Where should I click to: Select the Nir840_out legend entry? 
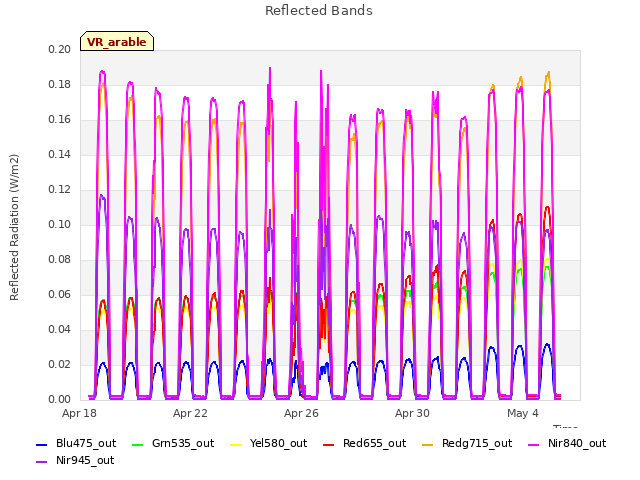pyautogui.click(x=567, y=444)
